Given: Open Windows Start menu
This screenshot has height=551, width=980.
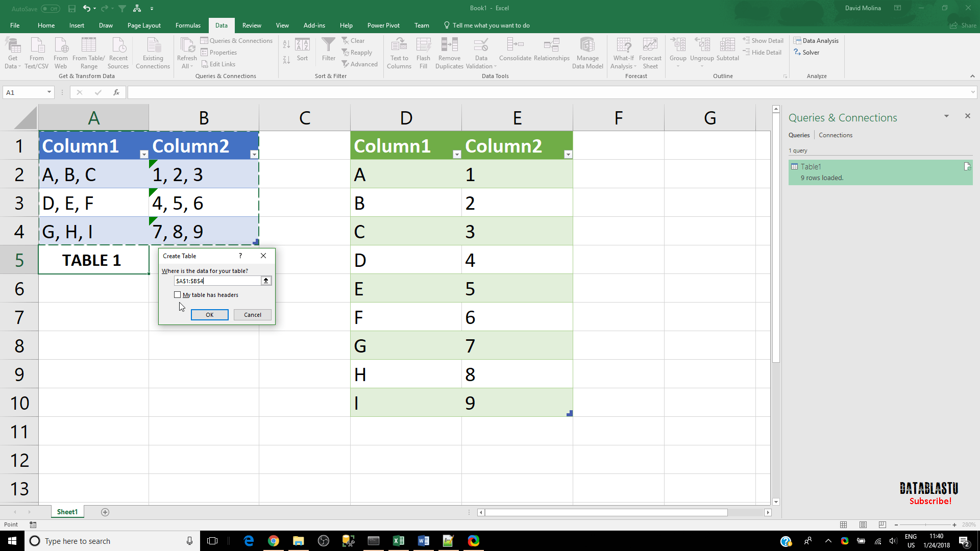Looking at the screenshot, I should 12,541.
